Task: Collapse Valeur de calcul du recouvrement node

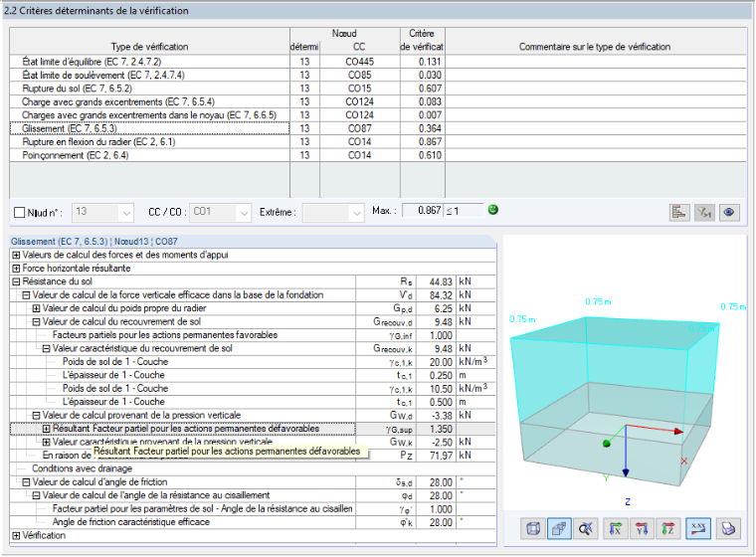Action: click(36, 322)
